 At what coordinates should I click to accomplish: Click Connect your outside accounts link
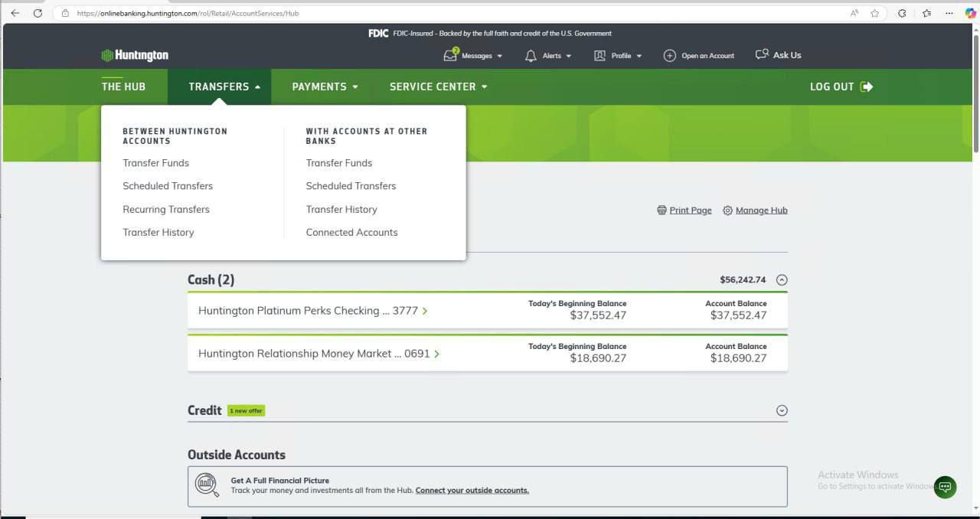coord(472,491)
